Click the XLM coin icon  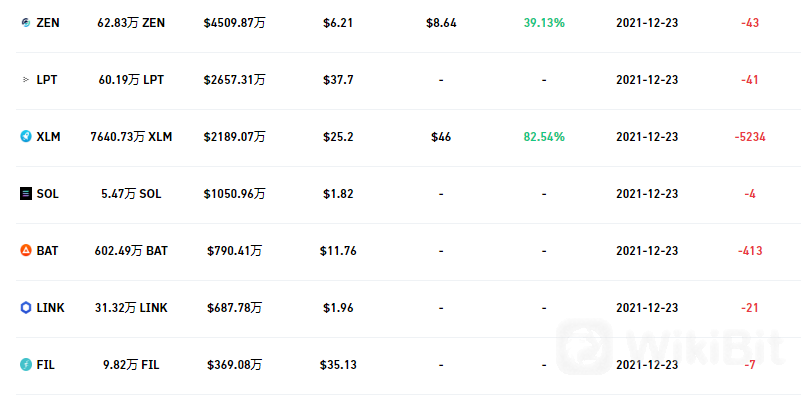[x=26, y=137]
